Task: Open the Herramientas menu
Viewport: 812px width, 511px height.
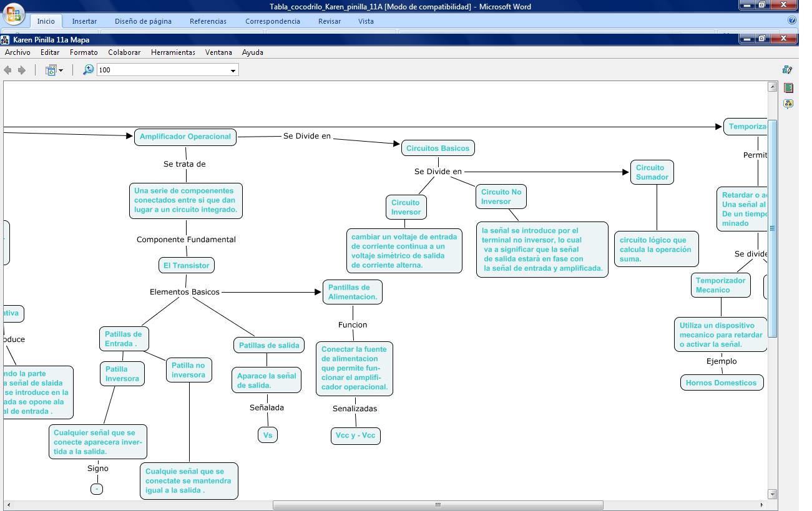Action: [x=173, y=52]
